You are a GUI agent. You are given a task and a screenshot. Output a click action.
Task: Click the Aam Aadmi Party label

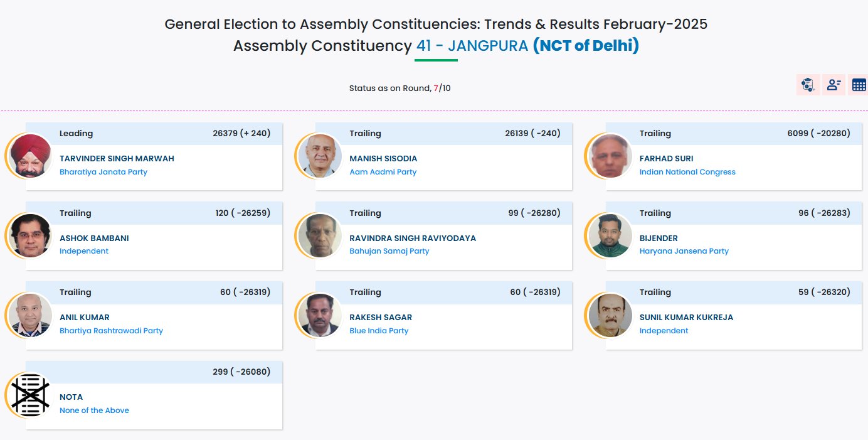tap(383, 172)
